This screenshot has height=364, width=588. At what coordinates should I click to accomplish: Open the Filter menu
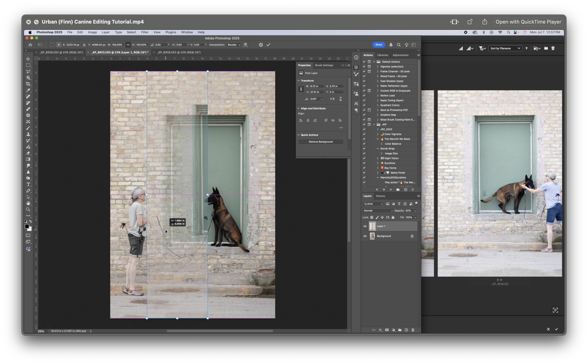point(145,32)
